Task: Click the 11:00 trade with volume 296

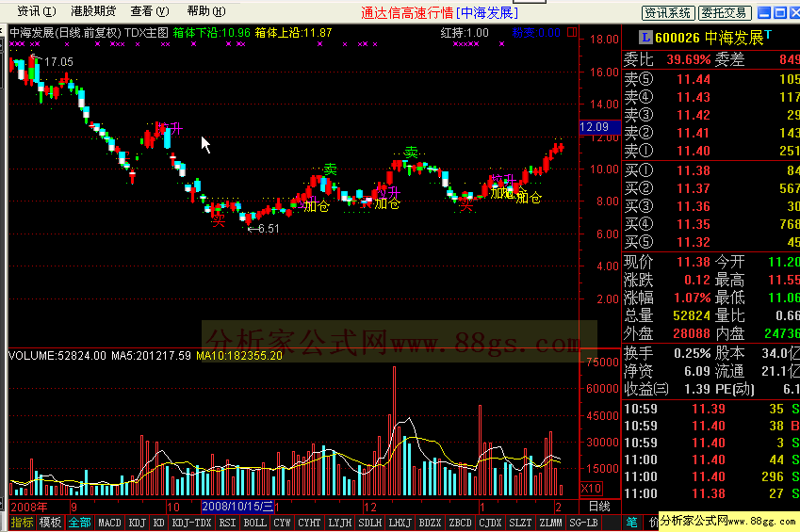Action: point(711,476)
